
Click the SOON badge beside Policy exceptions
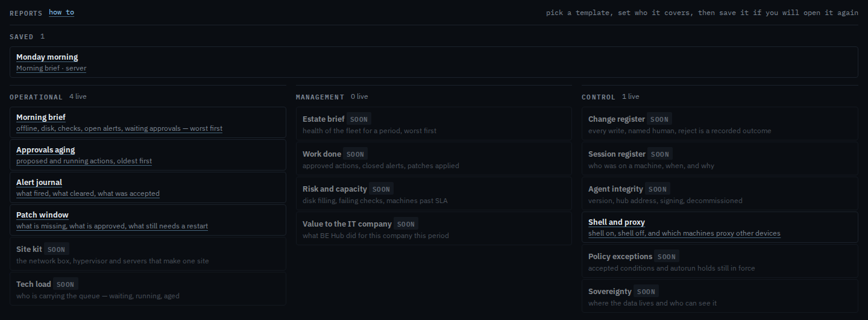point(667,257)
